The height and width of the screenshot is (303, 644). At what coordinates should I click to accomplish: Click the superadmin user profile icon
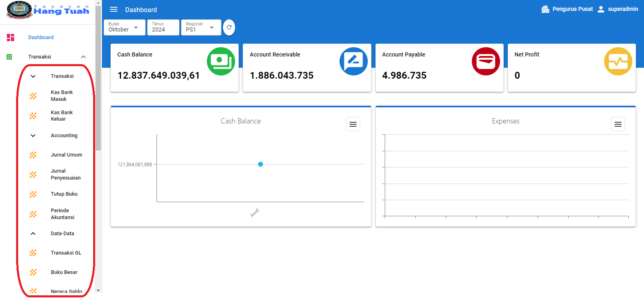601,9
